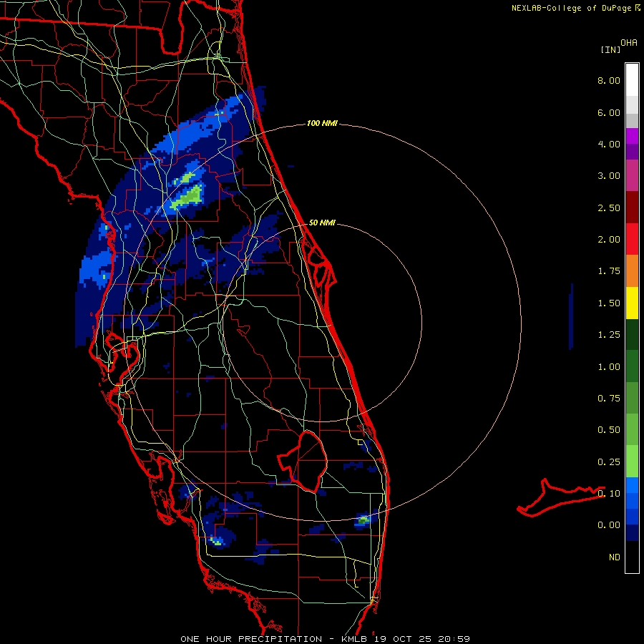Pick the dark red swatch beside 2.50
The image size is (644, 644).
point(632,208)
